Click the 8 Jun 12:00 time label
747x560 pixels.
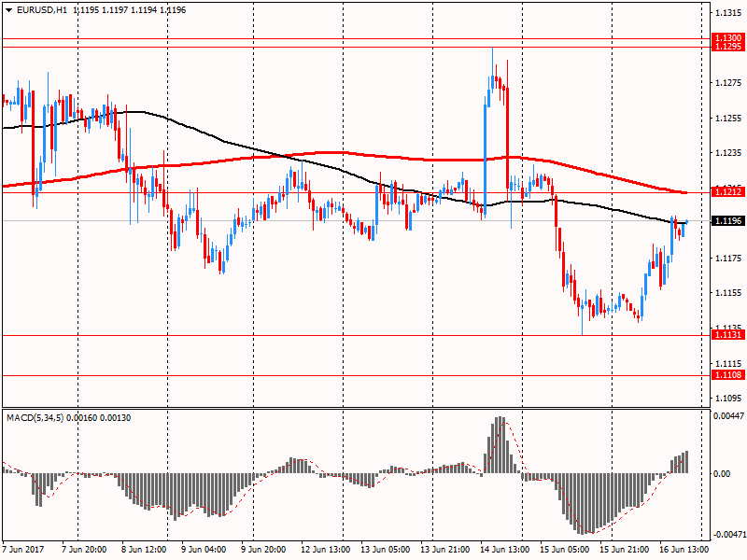(144, 550)
